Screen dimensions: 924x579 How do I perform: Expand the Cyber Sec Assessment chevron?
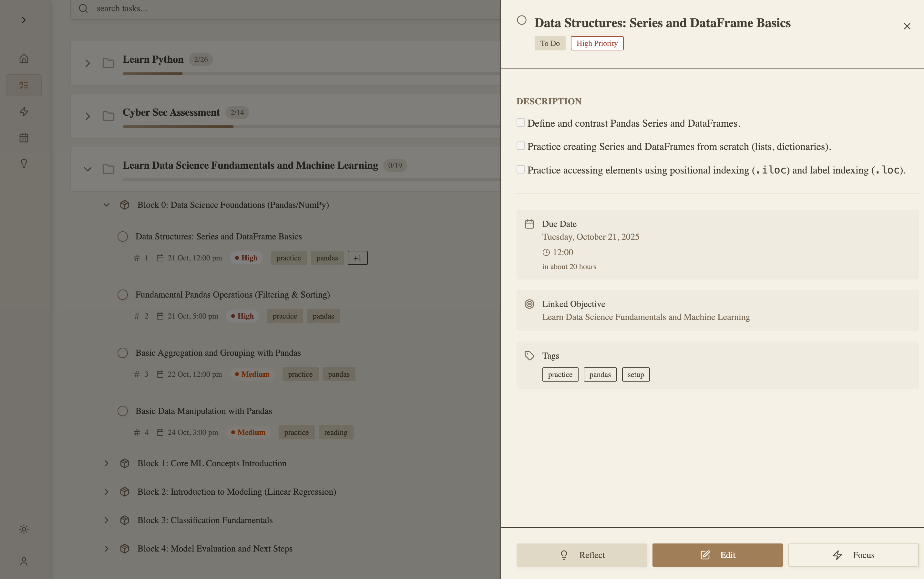(87, 116)
